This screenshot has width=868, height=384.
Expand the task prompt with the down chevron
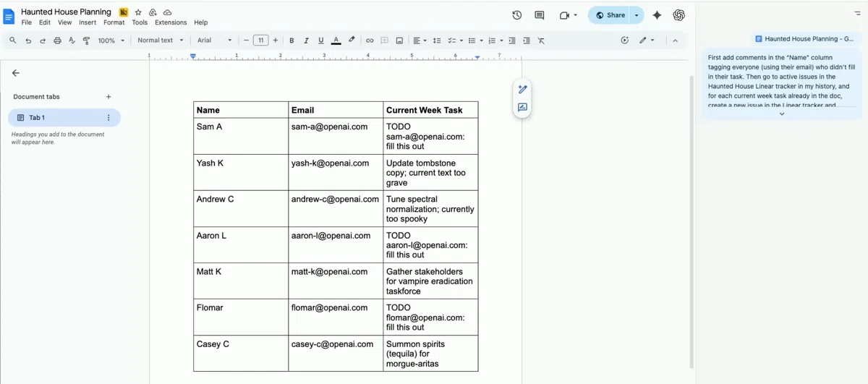click(x=782, y=114)
